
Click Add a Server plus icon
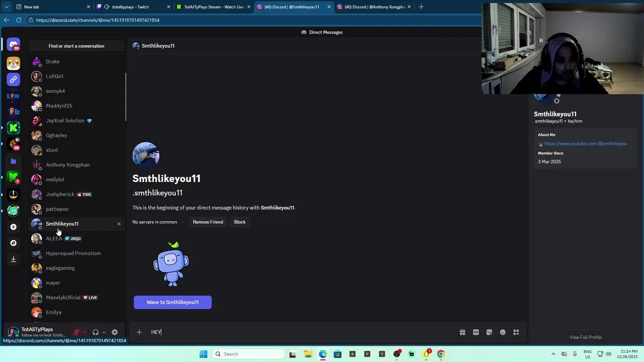coord(14,227)
